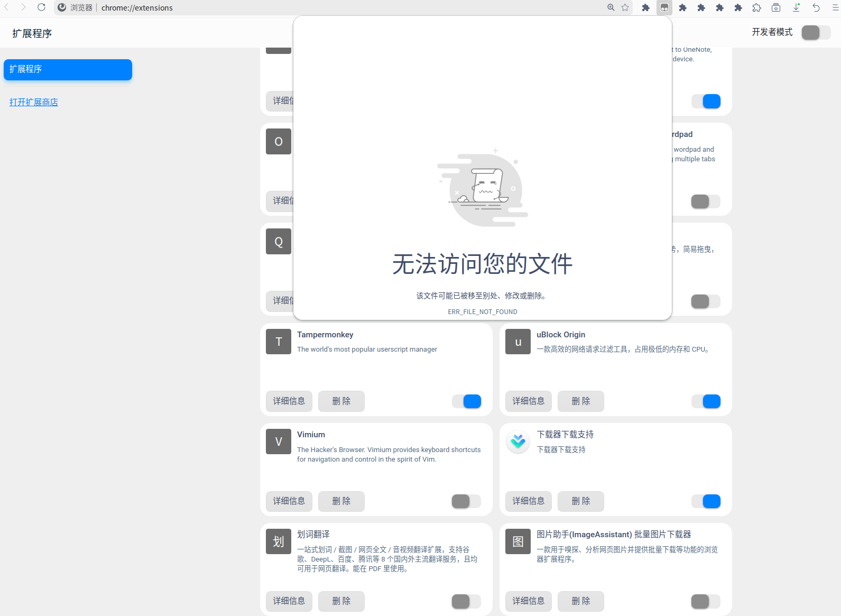Click the 扩展程序 page header title
The height and width of the screenshot is (616, 841).
32,33
